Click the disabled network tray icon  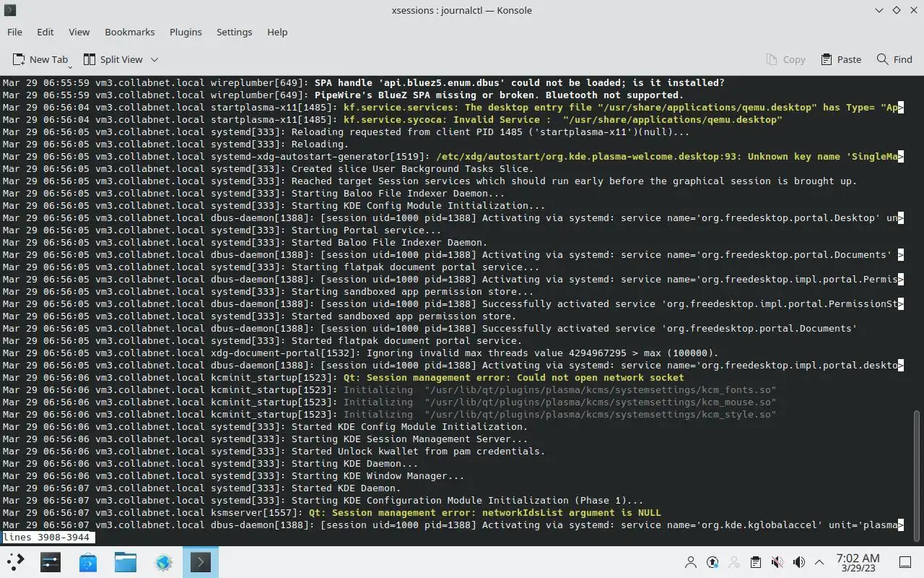click(x=734, y=562)
